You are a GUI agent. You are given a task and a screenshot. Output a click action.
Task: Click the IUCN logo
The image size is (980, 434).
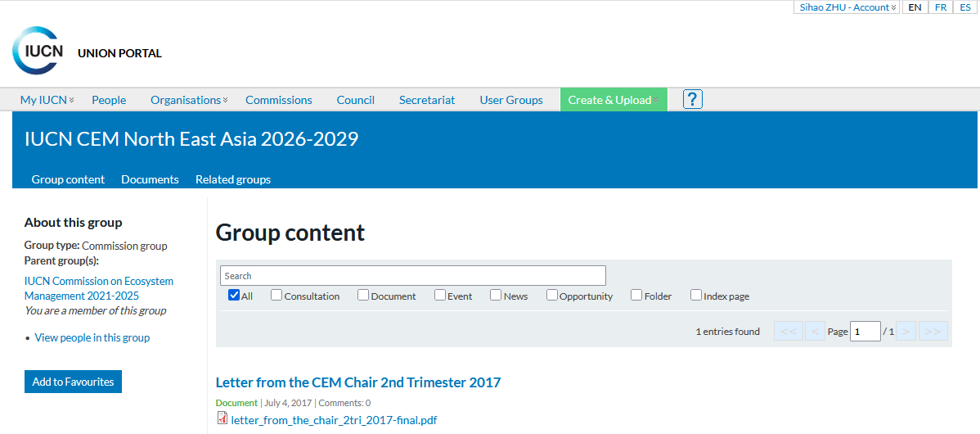click(38, 51)
